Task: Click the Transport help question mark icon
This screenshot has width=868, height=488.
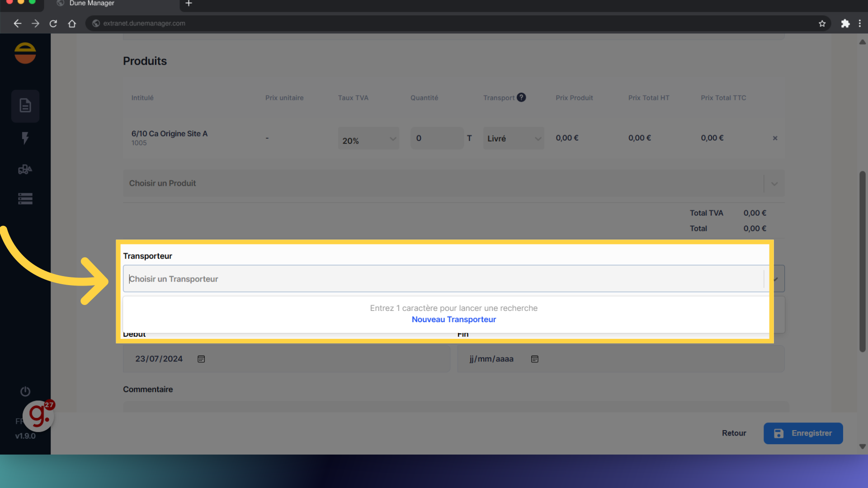Action: tap(521, 98)
